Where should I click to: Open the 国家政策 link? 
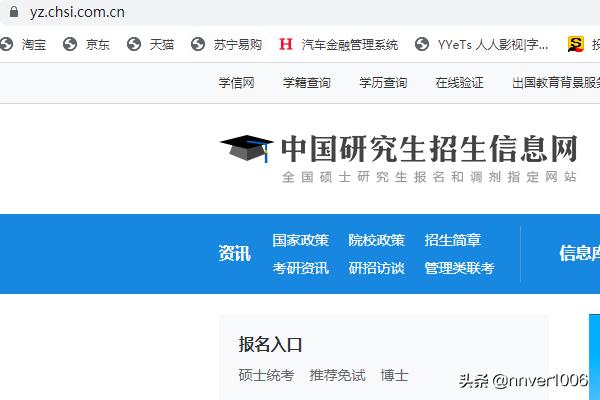[301, 240]
